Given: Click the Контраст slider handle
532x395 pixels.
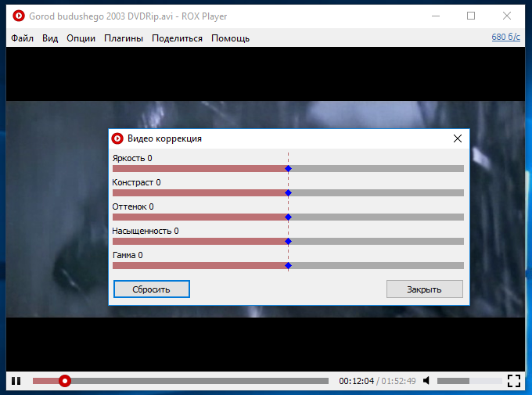Looking at the screenshot, I should [x=288, y=192].
